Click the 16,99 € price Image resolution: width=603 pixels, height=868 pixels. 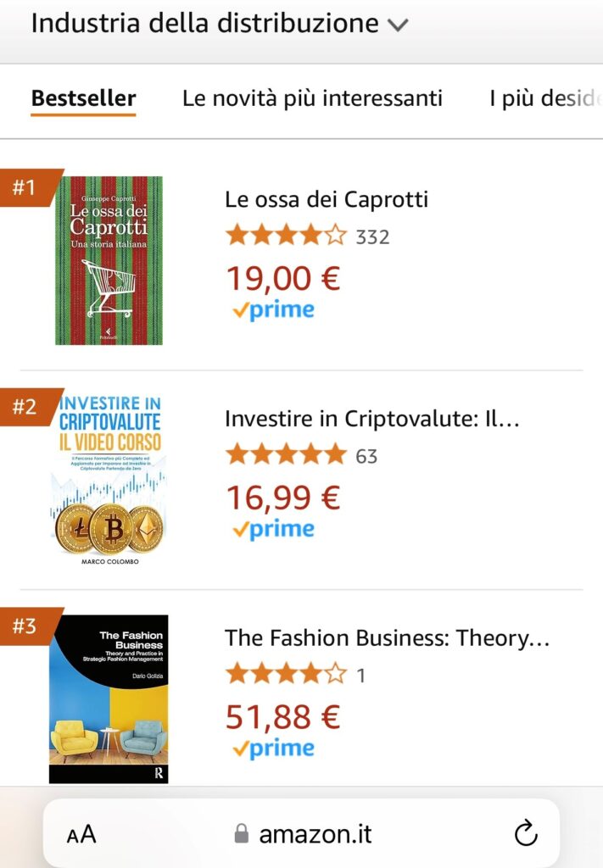tap(282, 497)
